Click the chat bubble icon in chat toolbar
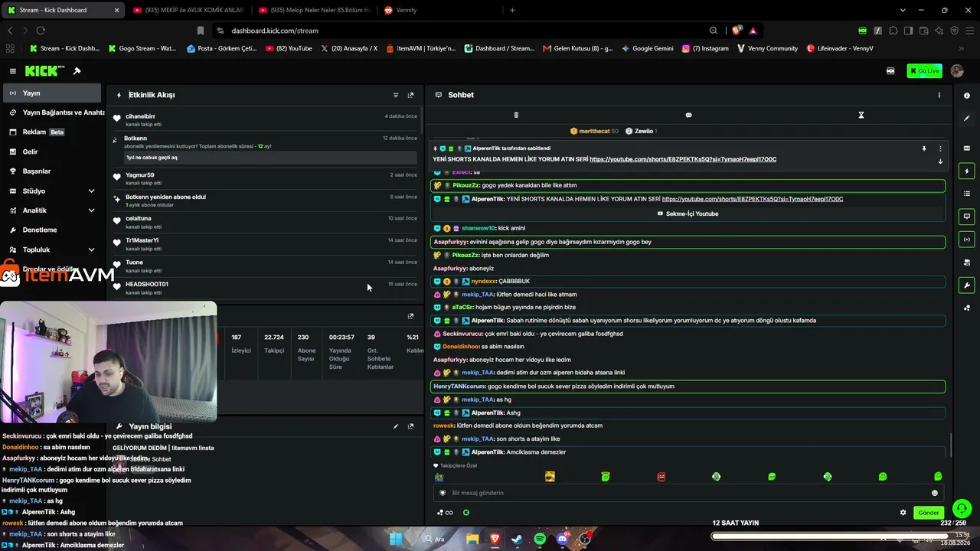 [x=688, y=115]
